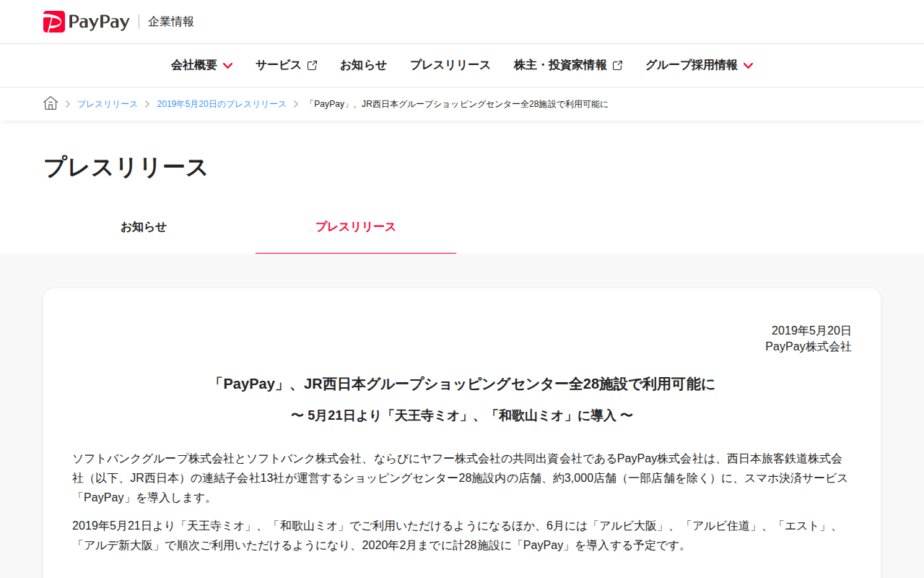Click the subtitle 5月21日より「天王寺ミオ」
The image size is (924, 578).
[x=462, y=415]
